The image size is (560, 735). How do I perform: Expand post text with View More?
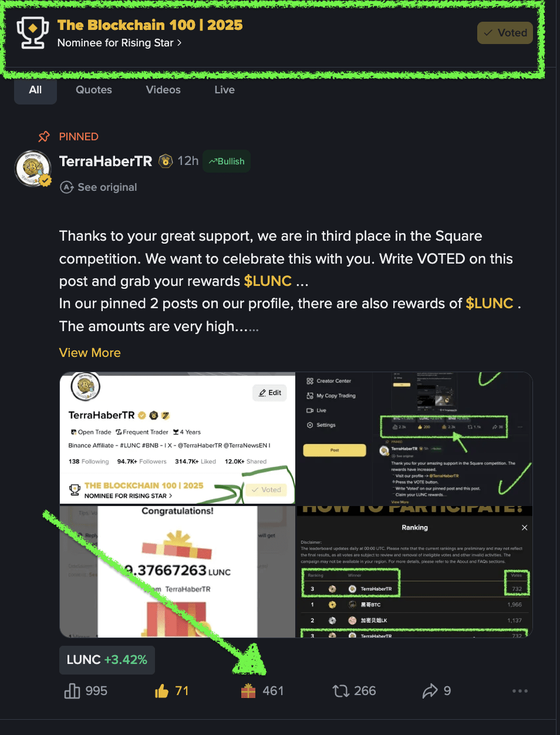(90, 353)
